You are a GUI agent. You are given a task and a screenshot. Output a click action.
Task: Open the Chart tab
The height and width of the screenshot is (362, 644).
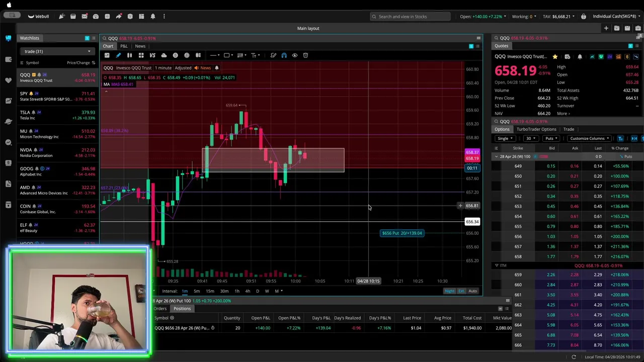coord(108,46)
